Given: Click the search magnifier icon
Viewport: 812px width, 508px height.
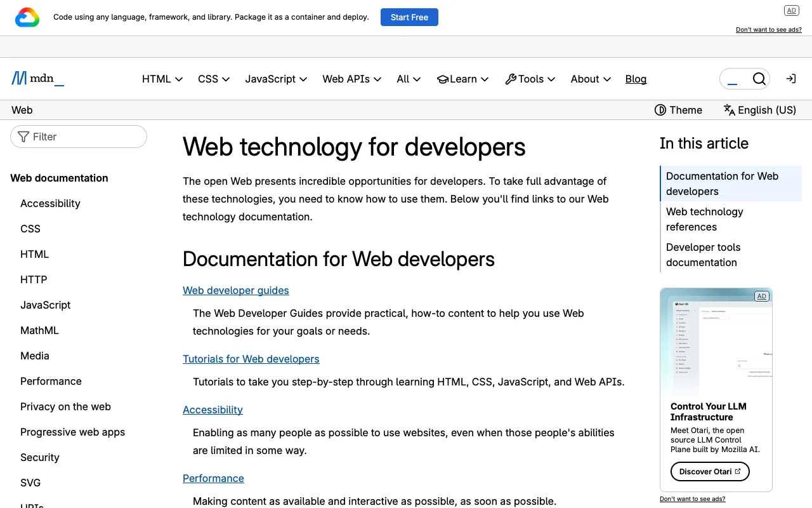Looking at the screenshot, I should (759, 79).
